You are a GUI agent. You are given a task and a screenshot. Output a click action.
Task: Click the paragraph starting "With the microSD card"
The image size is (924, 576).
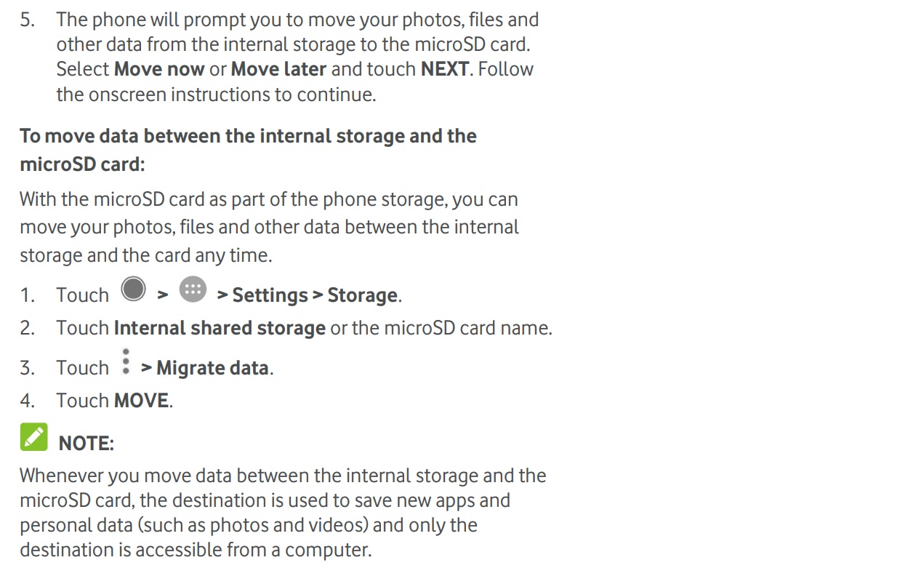(x=269, y=227)
